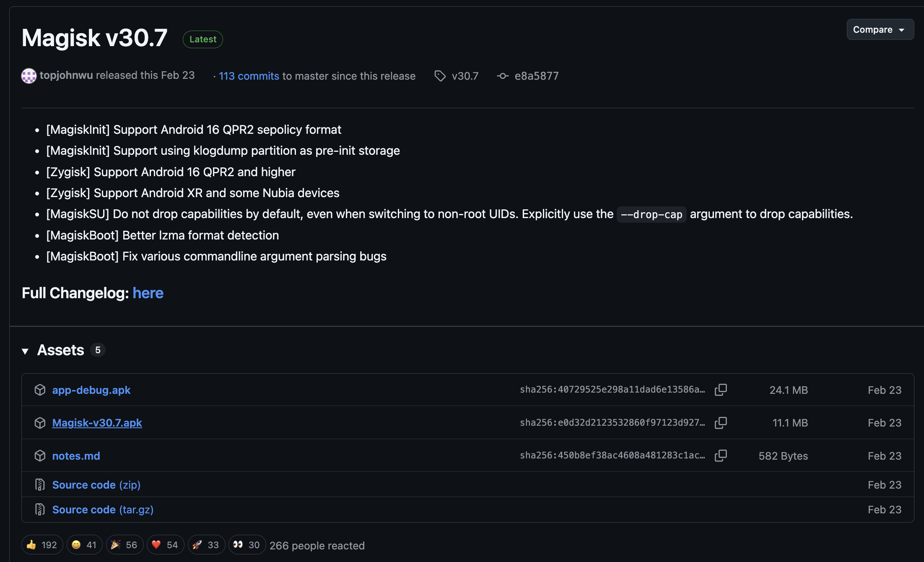Image resolution: width=924 pixels, height=562 pixels.
Task: Click the 24.1 MB size text
Action: coord(789,390)
